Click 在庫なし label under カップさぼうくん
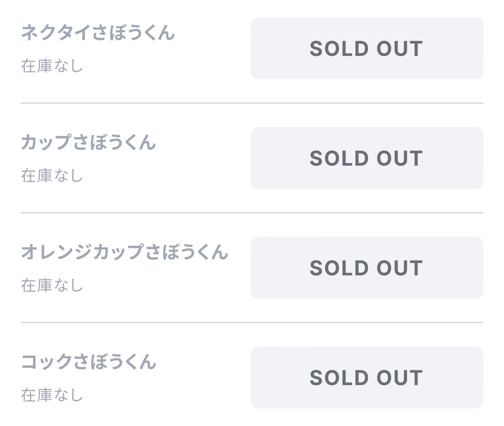 (x=52, y=176)
